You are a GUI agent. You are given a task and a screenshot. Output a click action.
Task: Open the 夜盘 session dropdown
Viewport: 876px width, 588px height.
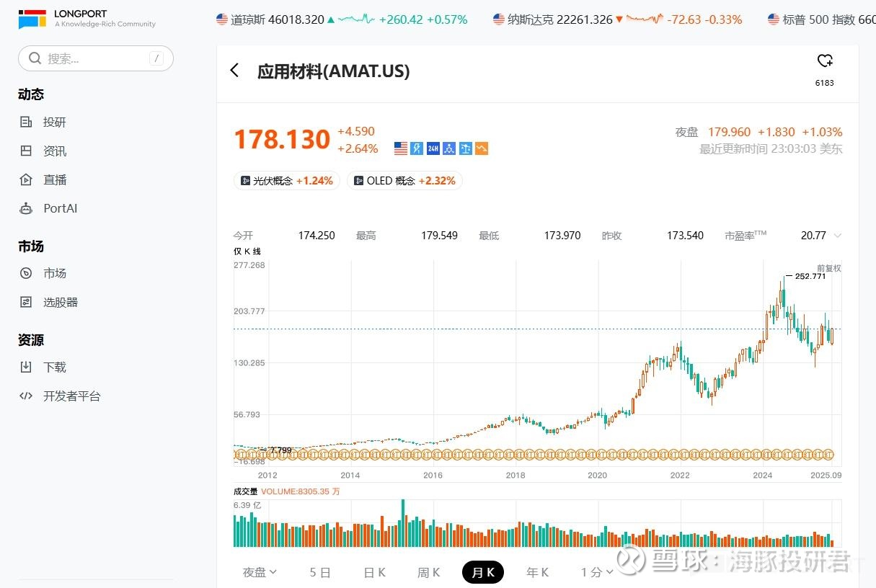tap(260, 572)
